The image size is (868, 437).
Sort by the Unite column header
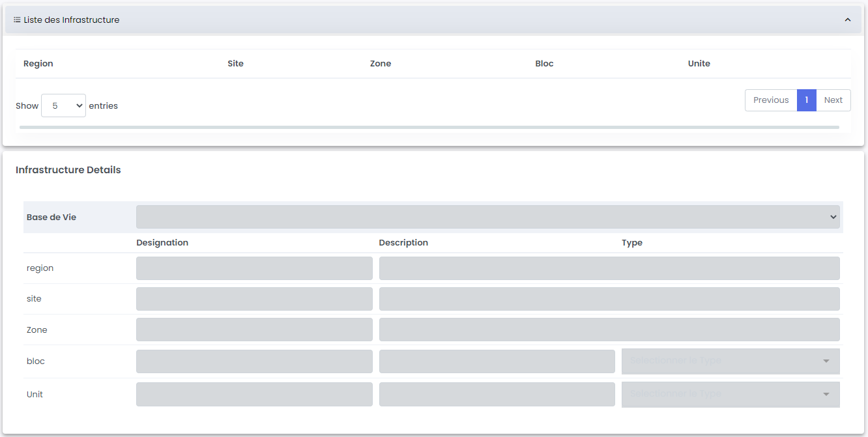tap(699, 64)
